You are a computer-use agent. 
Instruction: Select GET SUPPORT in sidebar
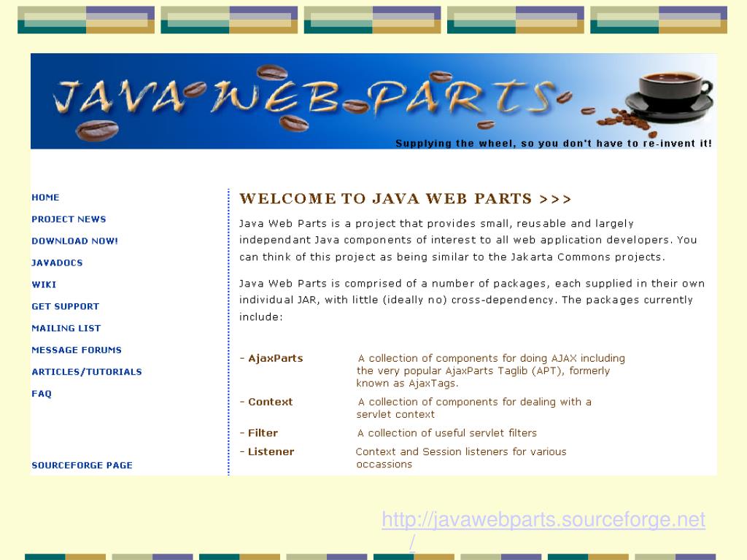coord(65,307)
